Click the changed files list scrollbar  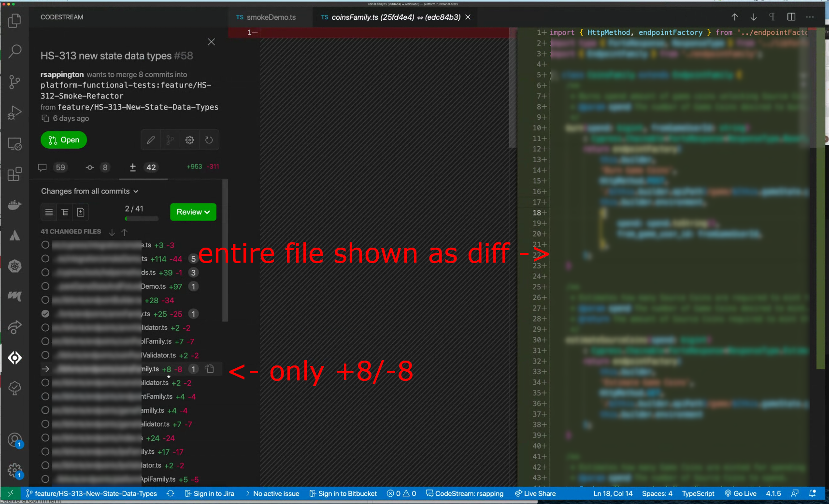[x=225, y=251]
